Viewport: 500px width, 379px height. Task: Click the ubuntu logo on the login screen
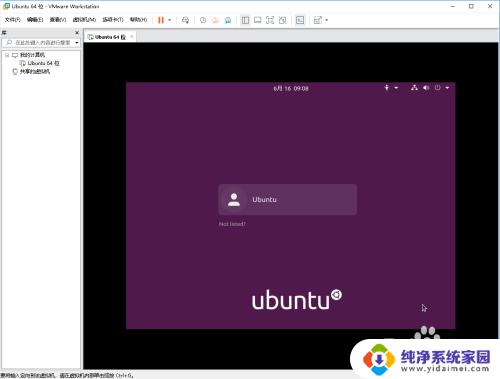297,300
